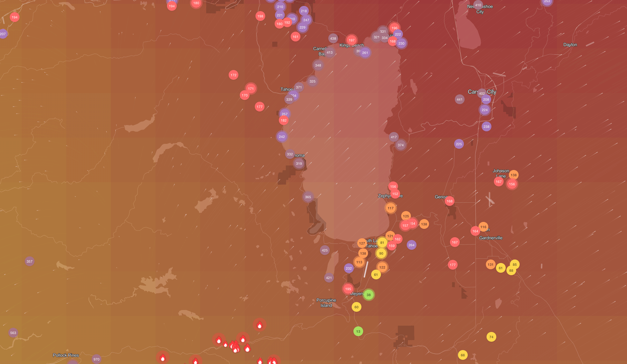This screenshot has width=627, height=364.
Task: Click the red sensor marker reading 172
Action: click(234, 75)
